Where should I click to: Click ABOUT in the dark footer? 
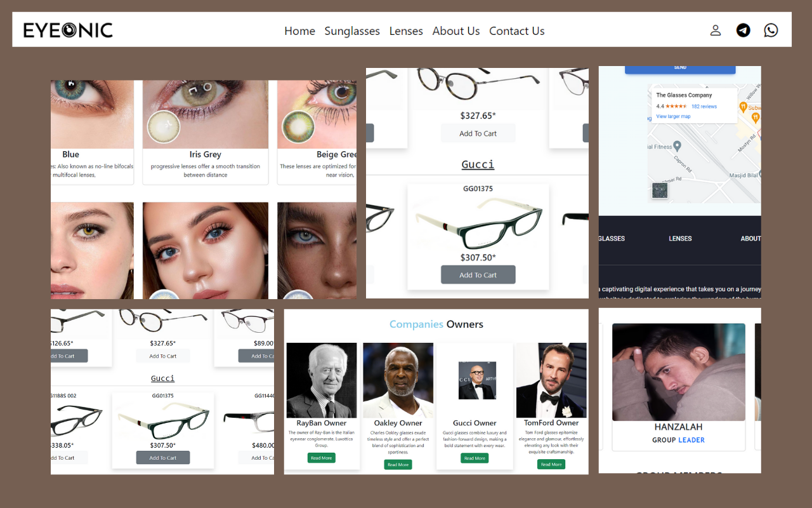[751, 239]
